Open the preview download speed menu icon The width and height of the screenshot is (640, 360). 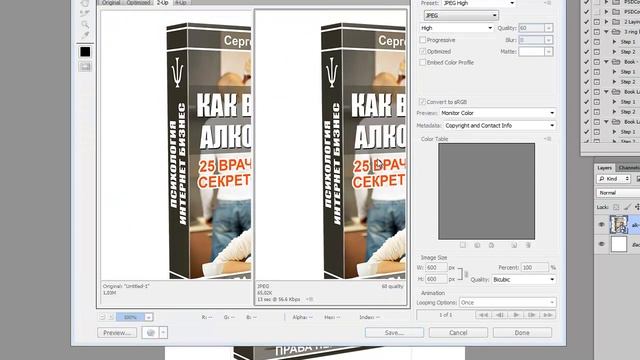point(309,299)
